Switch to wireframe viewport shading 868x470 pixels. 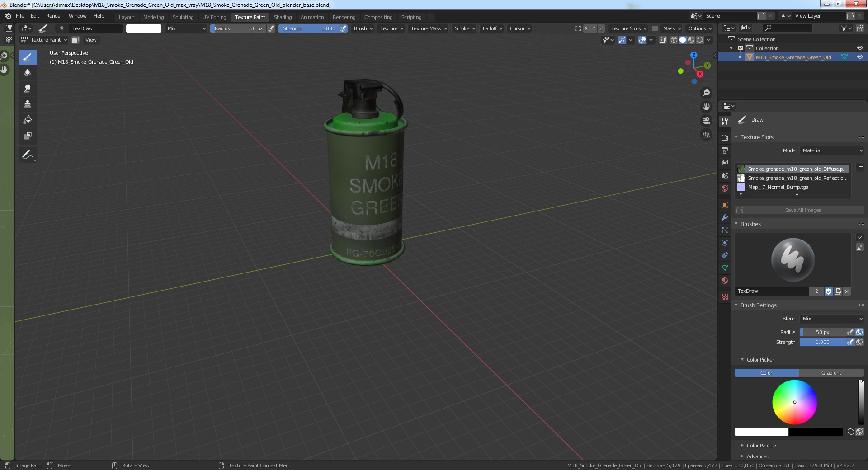674,40
